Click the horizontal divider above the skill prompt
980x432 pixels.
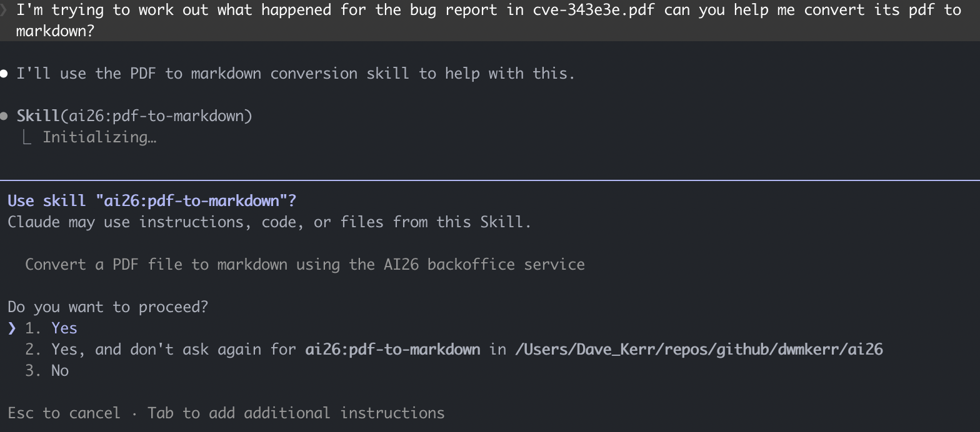(x=490, y=180)
